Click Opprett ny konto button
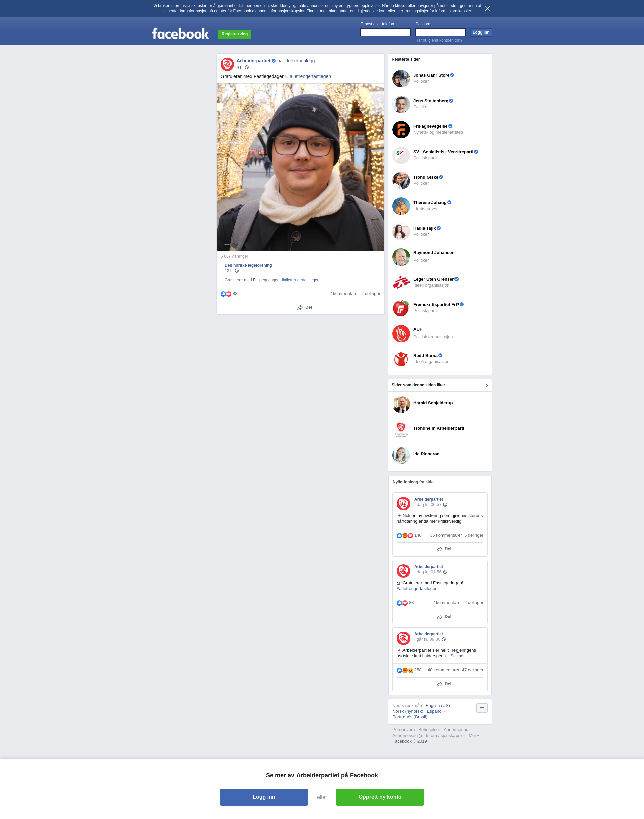 [x=380, y=797]
